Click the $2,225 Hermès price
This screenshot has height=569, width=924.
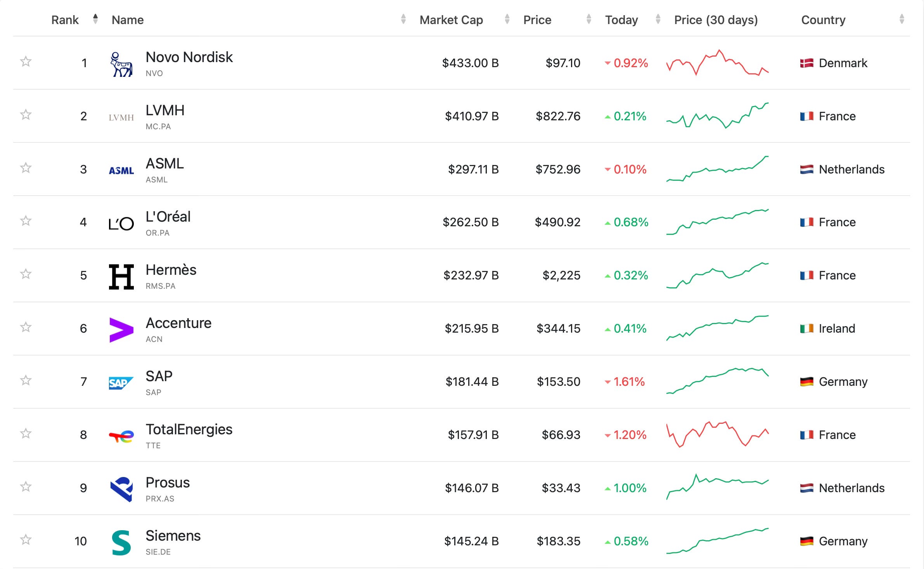point(561,275)
